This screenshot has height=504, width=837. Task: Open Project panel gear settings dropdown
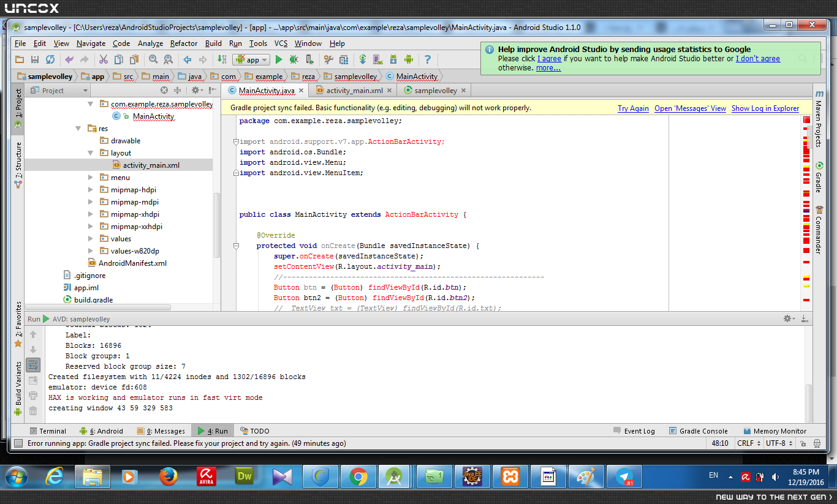tap(197, 91)
